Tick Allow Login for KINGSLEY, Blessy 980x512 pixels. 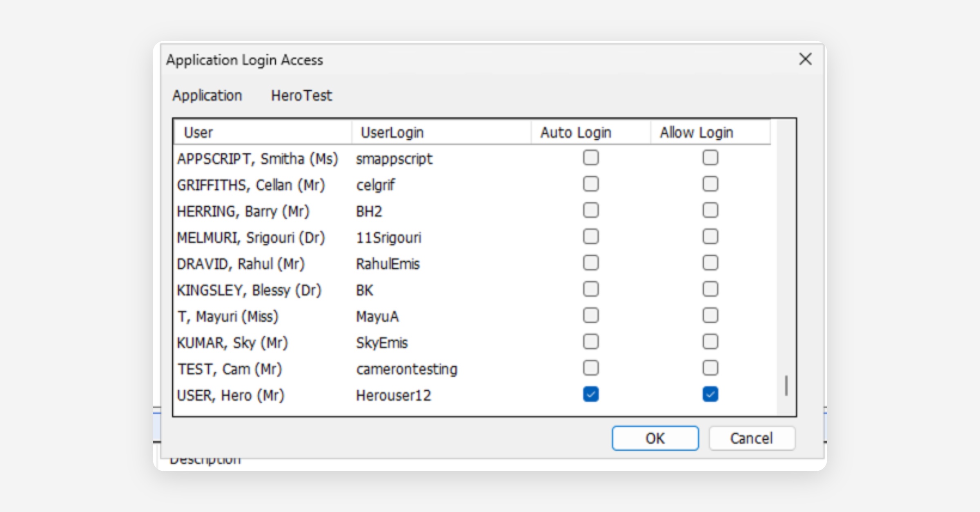pyautogui.click(x=710, y=289)
